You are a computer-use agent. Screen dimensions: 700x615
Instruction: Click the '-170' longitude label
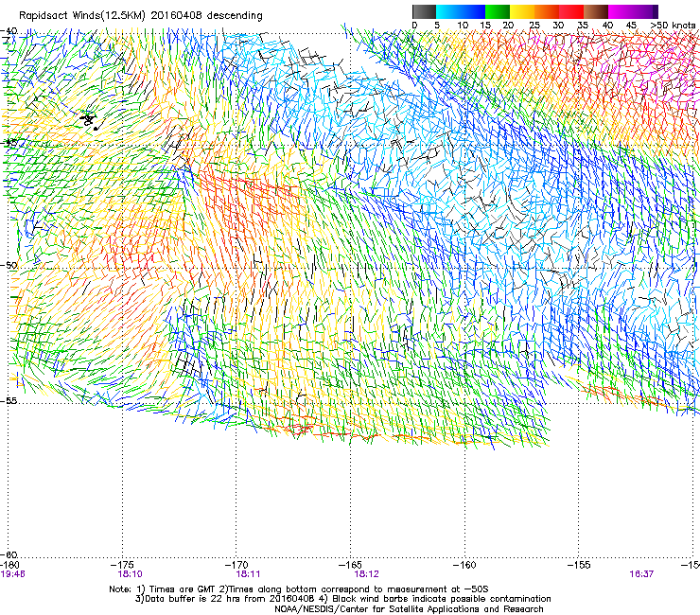click(236, 565)
